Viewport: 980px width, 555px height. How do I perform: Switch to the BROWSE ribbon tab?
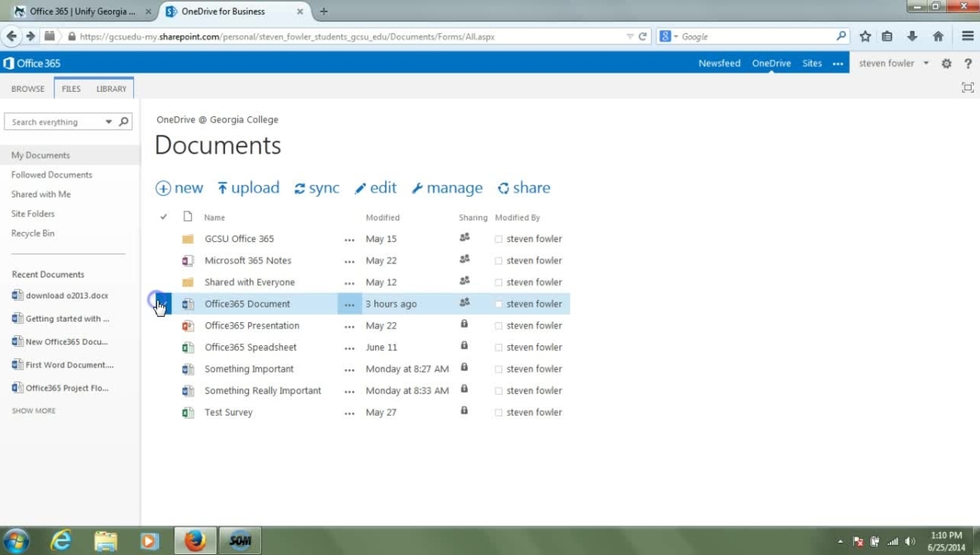coord(28,89)
